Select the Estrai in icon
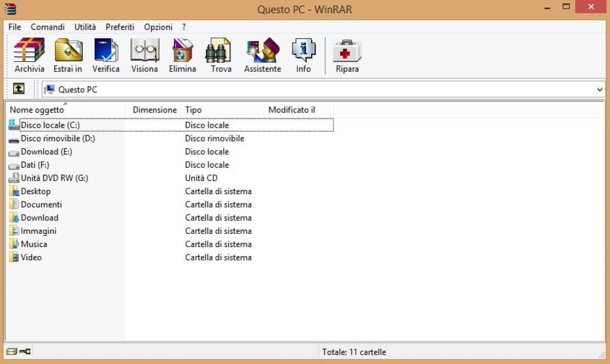 68,53
